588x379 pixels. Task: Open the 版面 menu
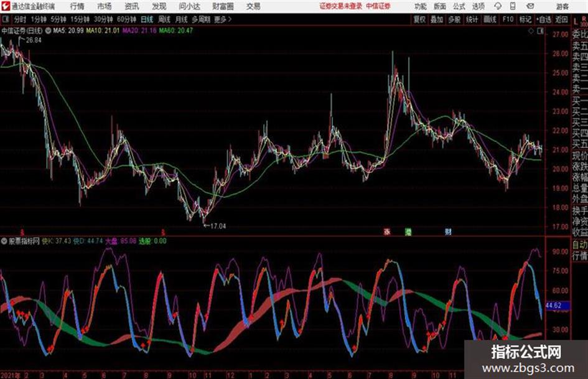pyautogui.click(x=439, y=6)
